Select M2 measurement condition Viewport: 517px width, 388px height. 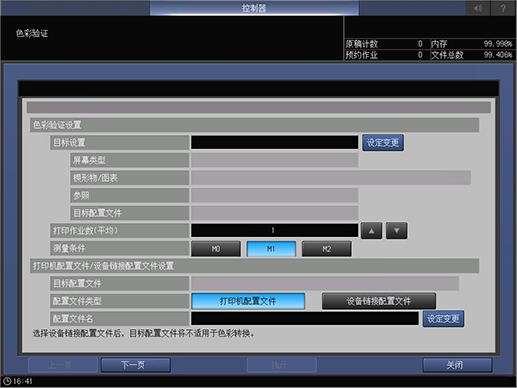pyautogui.click(x=326, y=249)
